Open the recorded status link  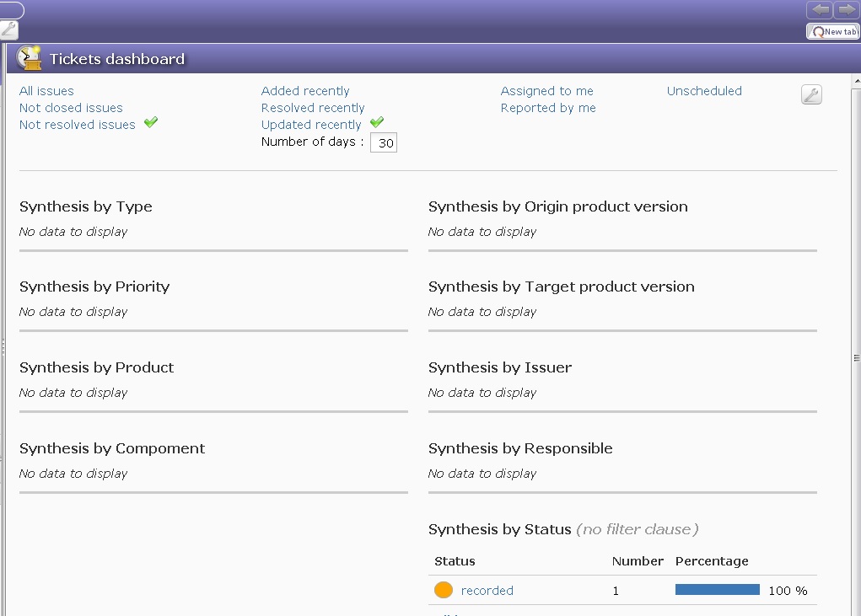click(487, 591)
